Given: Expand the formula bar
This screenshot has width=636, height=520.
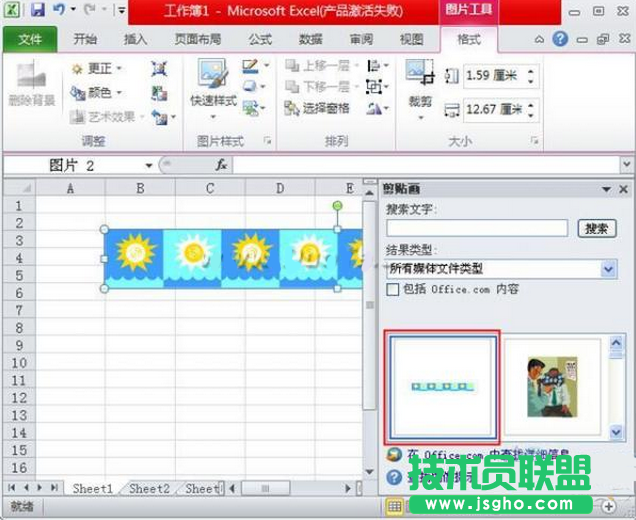Looking at the screenshot, I should 627,164.
